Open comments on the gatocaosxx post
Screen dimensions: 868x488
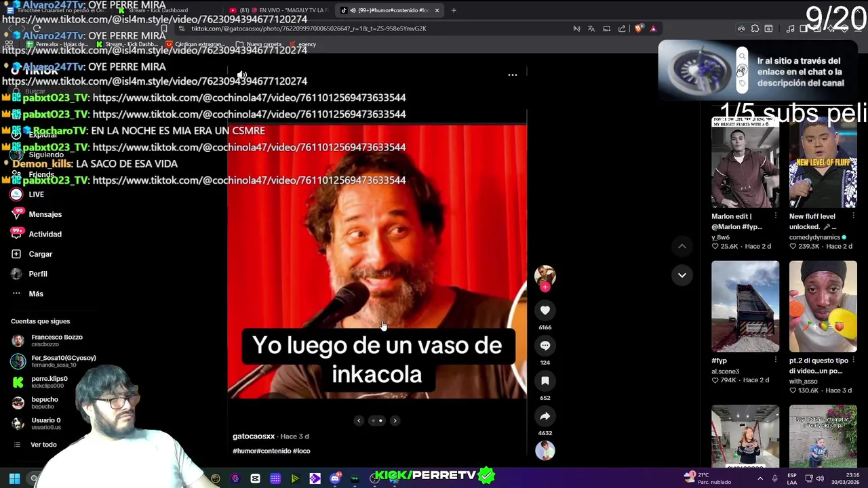pyautogui.click(x=545, y=346)
